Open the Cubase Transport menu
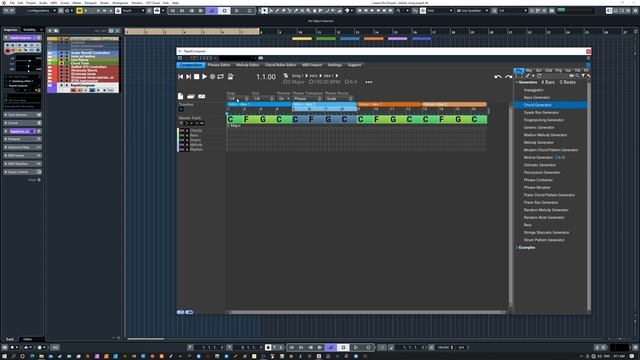Screen dimensions: 640x360 pos(90,2)
